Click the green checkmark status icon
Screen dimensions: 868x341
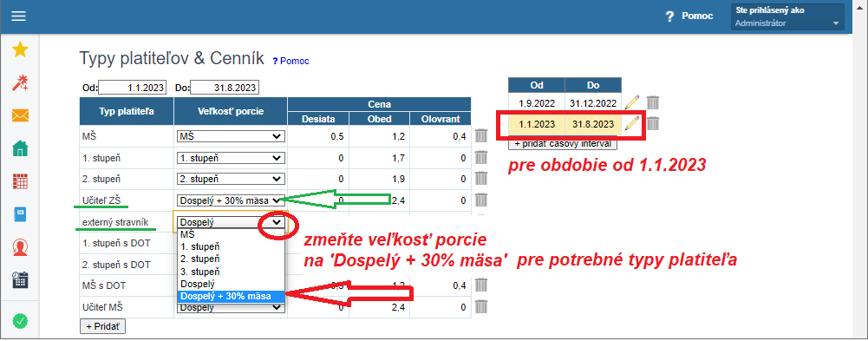coord(21,320)
